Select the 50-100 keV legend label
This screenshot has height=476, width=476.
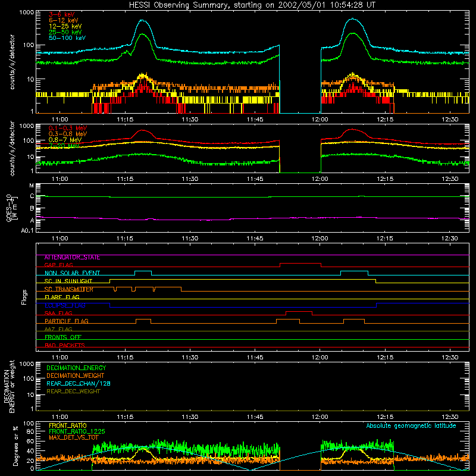(x=67, y=38)
